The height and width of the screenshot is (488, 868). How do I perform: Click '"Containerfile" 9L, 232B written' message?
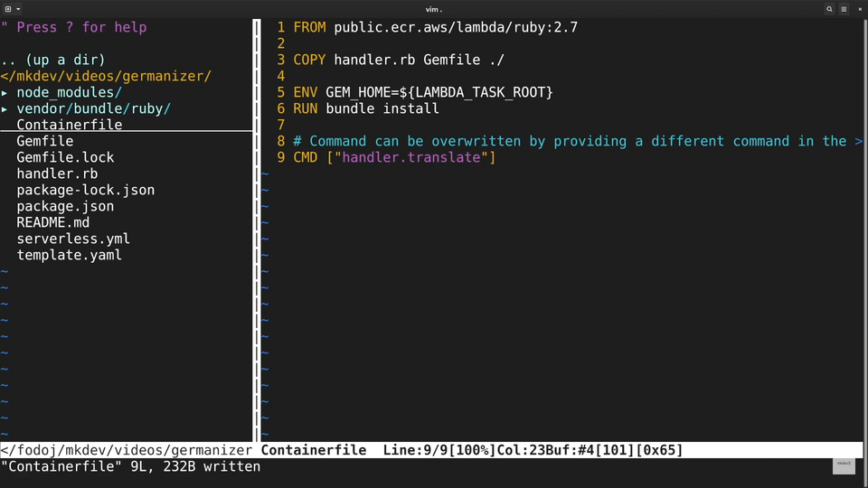(x=130, y=466)
